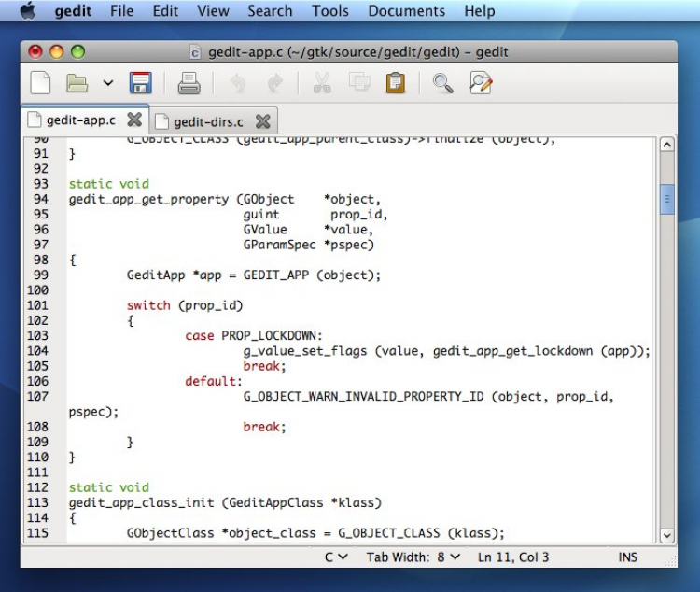This screenshot has width=700, height=592.
Task: Switch to the gedit-app.c tab
Action: tap(80, 120)
